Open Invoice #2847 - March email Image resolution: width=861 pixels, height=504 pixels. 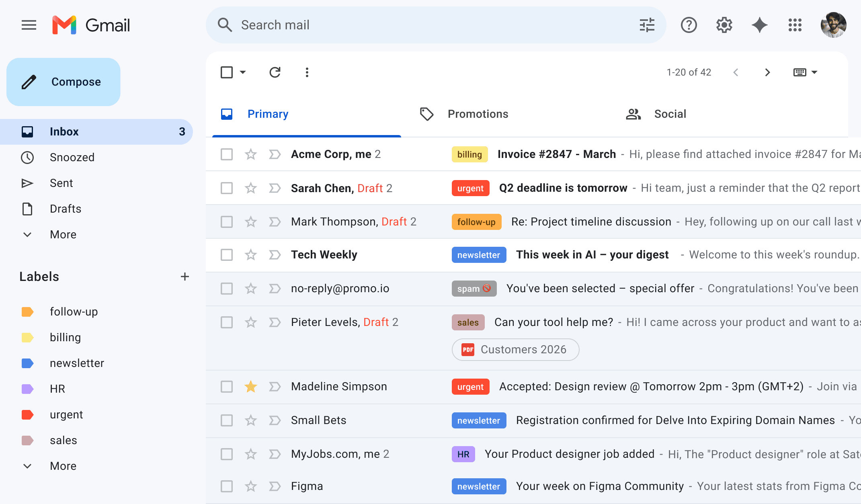pyautogui.click(x=533, y=154)
